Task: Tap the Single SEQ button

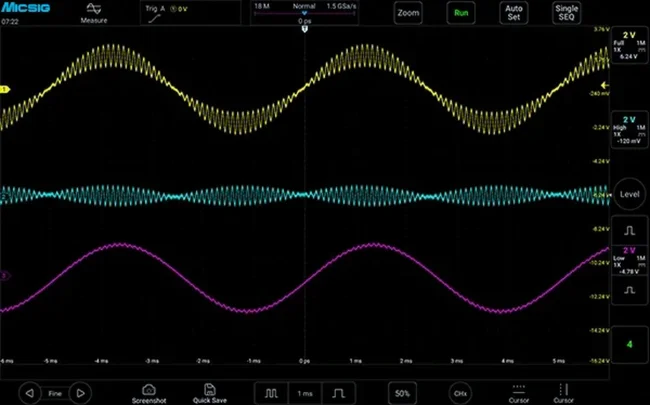Action: [x=566, y=13]
